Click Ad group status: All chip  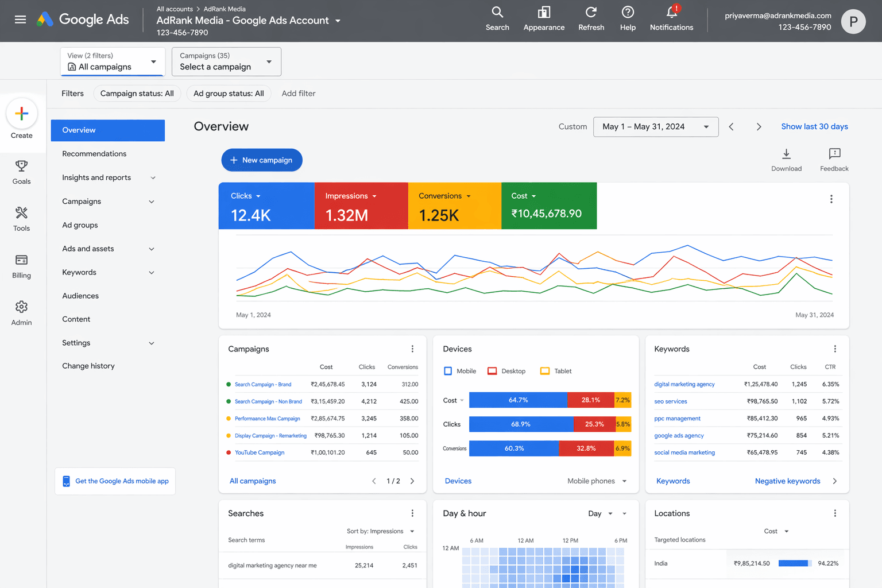(229, 94)
